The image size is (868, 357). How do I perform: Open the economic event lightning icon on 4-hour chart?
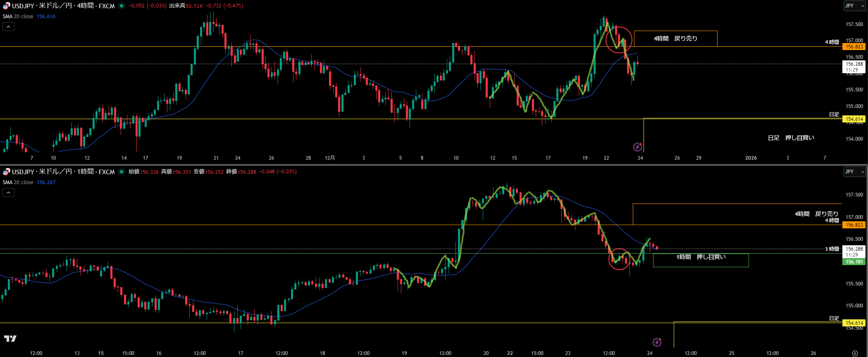coord(637,147)
